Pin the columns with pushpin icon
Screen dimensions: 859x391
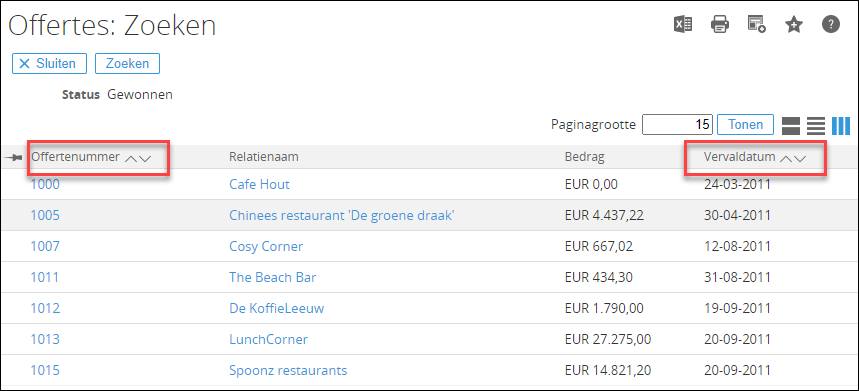coord(13,158)
